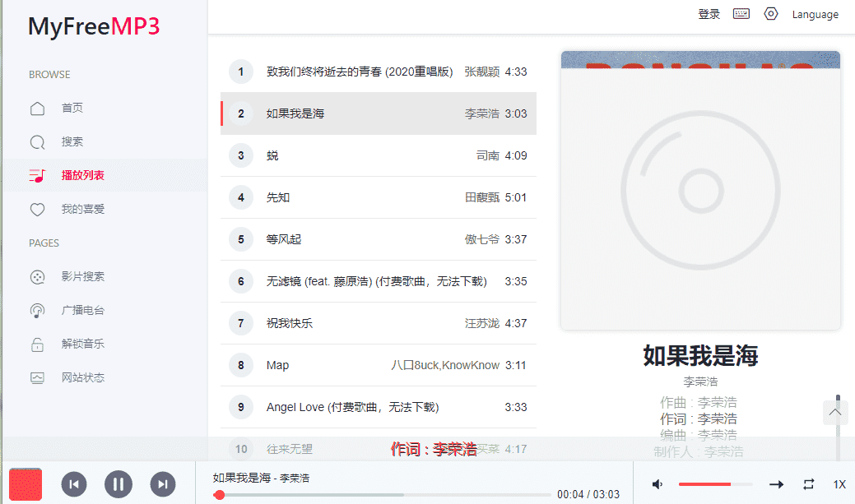Open the 网站状态 monitor icon

click(x=37, y=377)
